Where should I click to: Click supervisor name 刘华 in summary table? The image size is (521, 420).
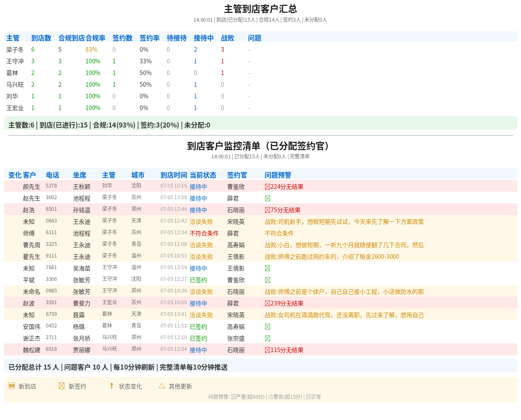click(12, 96)
